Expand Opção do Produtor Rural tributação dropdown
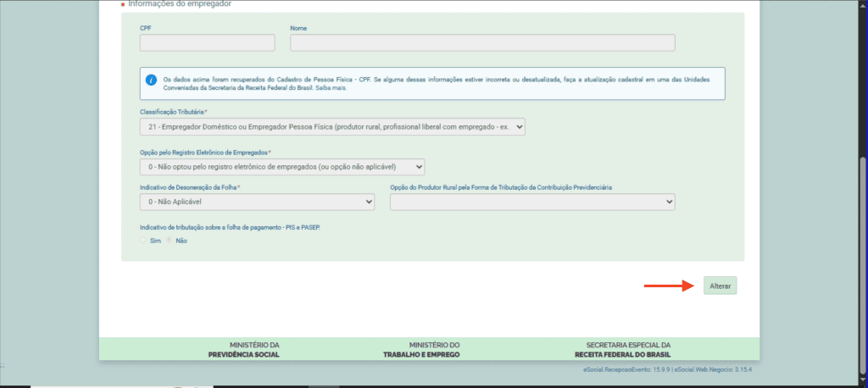868x388 pixels. coord(532,202)
